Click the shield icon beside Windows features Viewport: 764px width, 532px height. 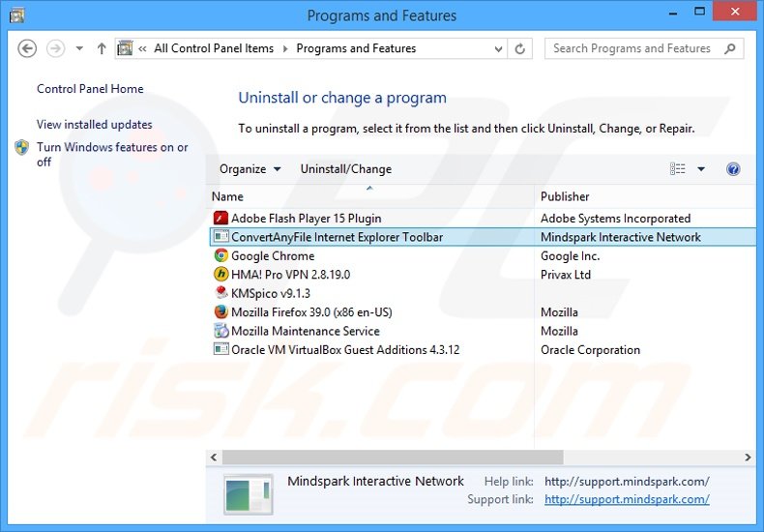22,147
